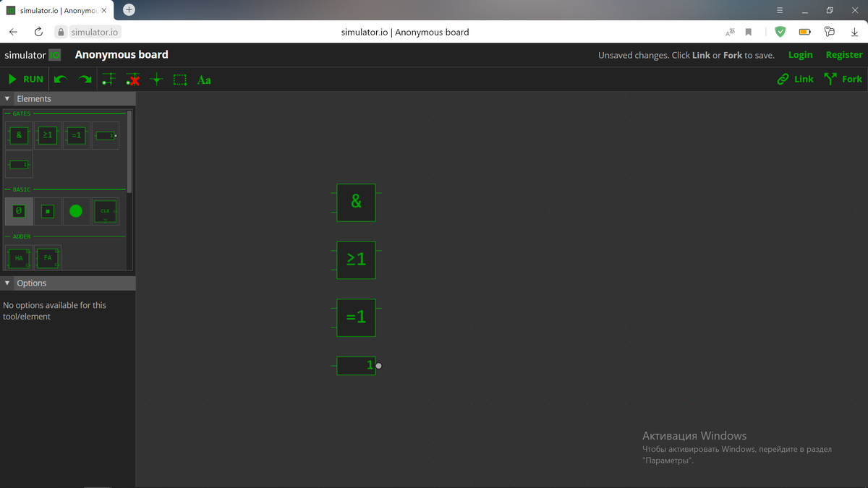Close the simulator.io browser tab

(x=104, y=10)
